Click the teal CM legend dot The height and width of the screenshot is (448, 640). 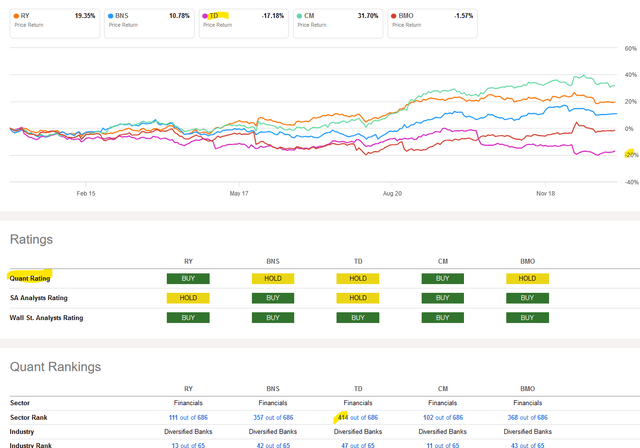click(x=300, y=17)
